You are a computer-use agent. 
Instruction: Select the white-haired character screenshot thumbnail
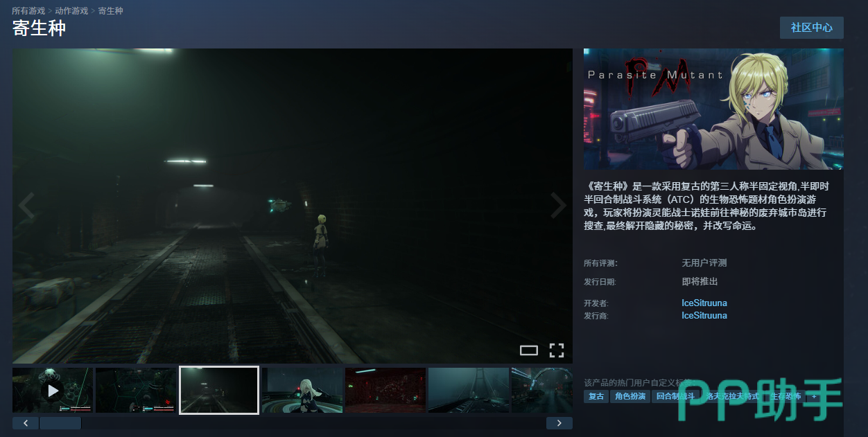[x=302, y=391]
